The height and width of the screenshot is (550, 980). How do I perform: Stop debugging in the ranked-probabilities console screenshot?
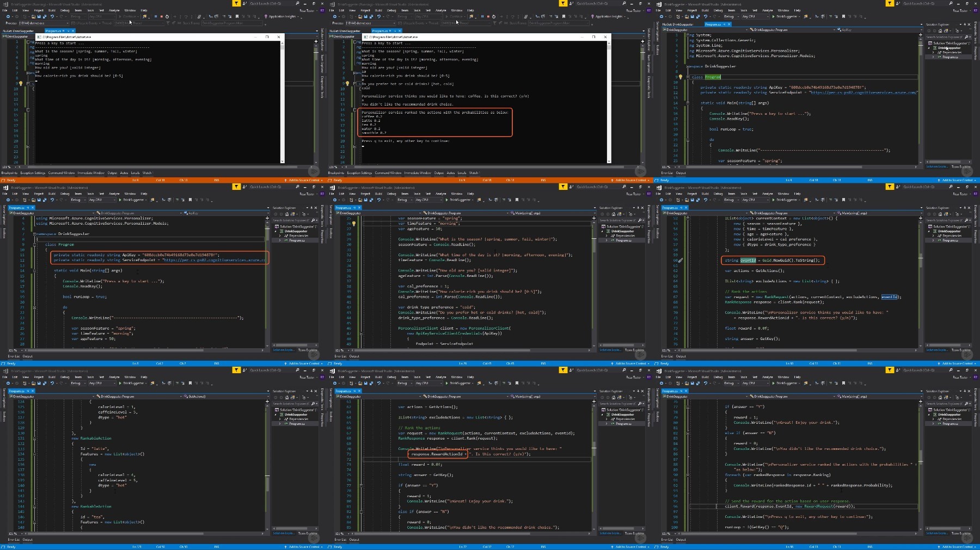(488, 16)
